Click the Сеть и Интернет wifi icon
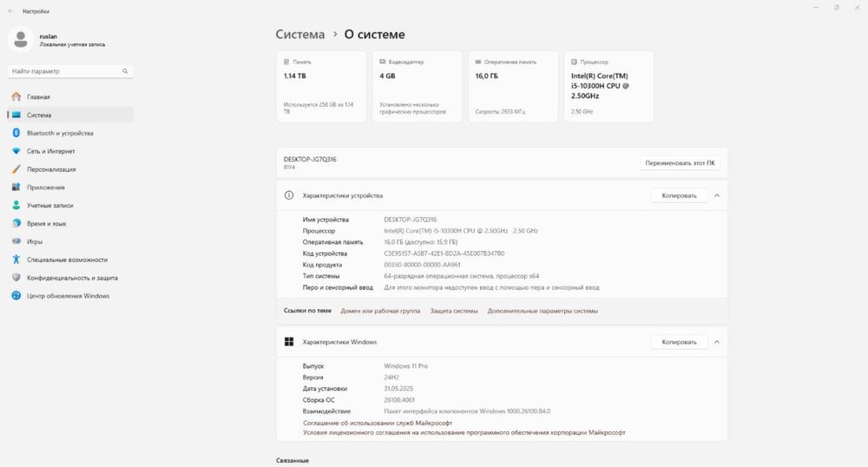Viewport: 868px width, 467px height. [x=16, y=151]
